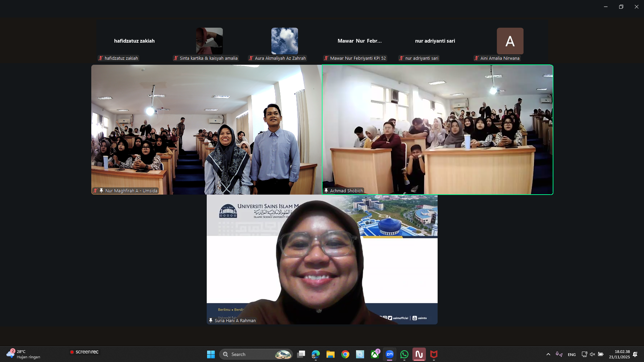Open Microsoft Edge from the taskbar

315,354
